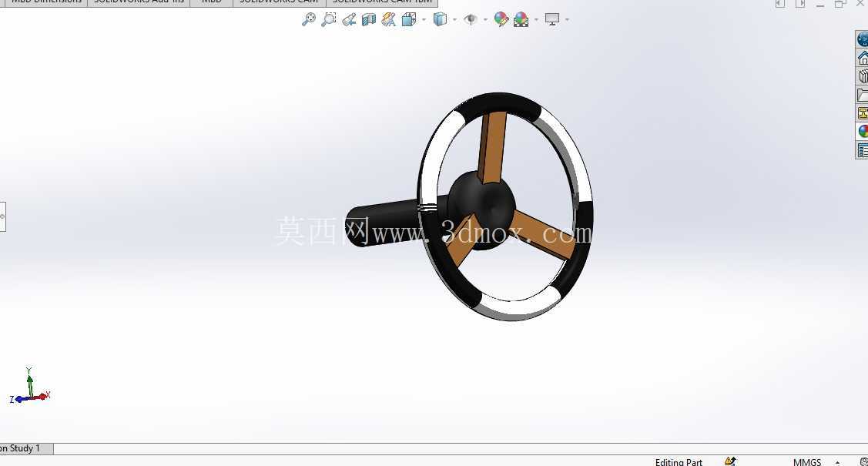868x466 pixels.
Task: Click the previous document arrow at top right
Action: pos(780,3)
